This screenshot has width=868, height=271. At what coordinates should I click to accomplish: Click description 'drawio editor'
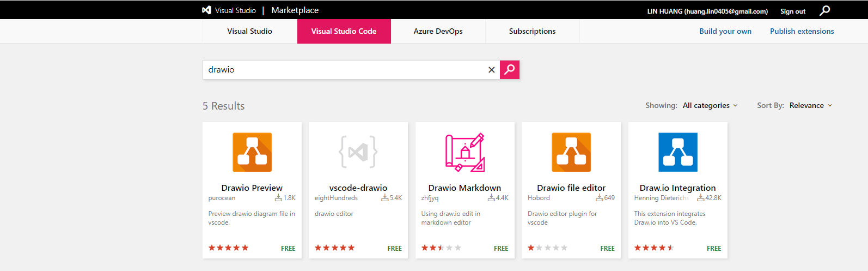click(334, 214)
